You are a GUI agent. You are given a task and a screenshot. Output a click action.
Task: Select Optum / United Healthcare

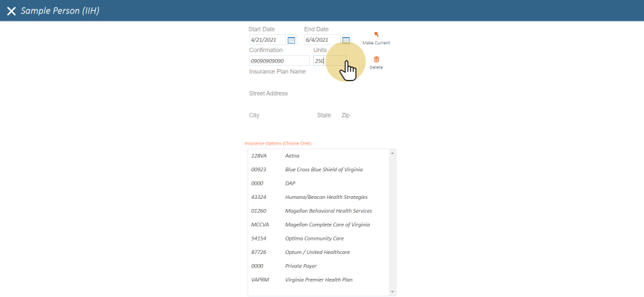coord(317,252)
